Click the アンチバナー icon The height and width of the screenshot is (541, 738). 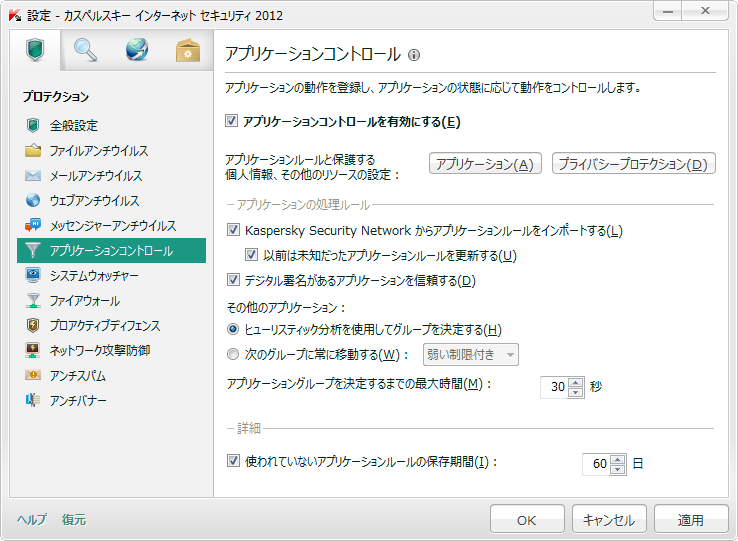32,400
